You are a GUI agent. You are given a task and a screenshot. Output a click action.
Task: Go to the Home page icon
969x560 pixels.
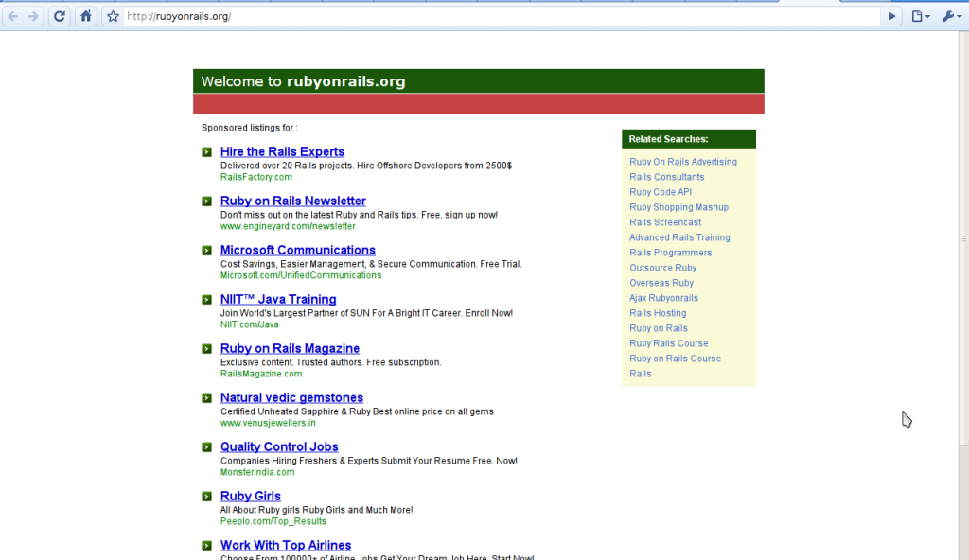pos(85,16)
